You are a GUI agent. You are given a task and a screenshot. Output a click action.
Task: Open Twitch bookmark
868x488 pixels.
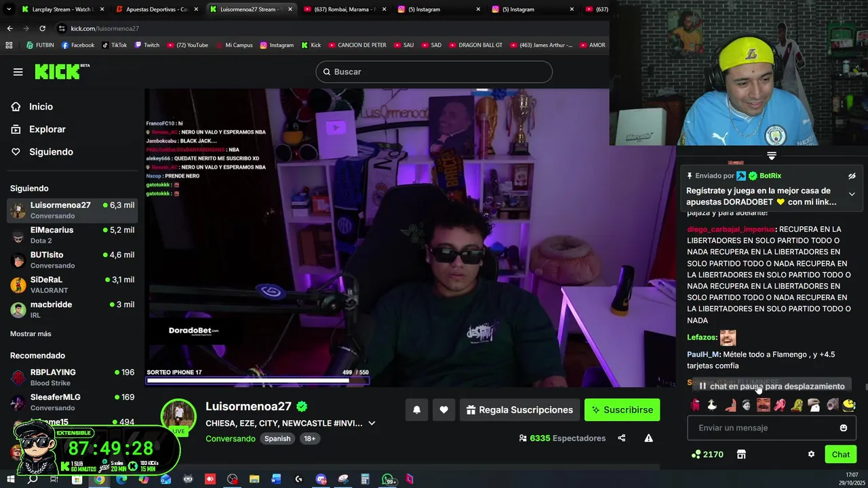coord(147,45)
